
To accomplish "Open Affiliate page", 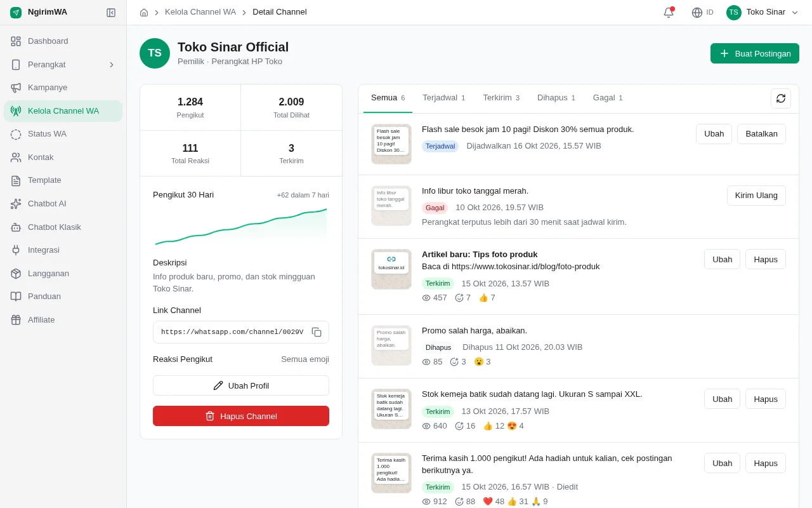I will pos(63,320).
